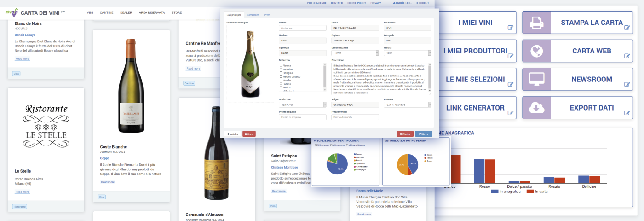This screenshot has height=221, width=644.
Task: Open the Cantine menu item
Action: pos(107,12)
